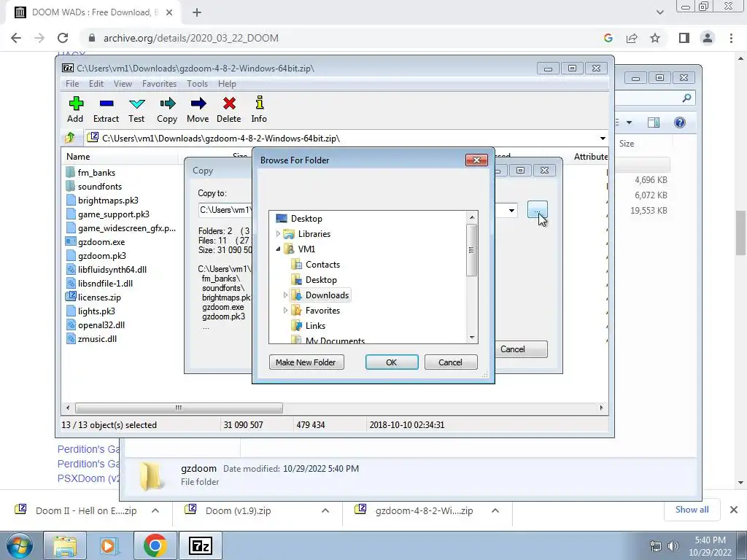Open the Windows Start menu
The width and height of the screenshot is (747, 560).
[x=18, y=545]
